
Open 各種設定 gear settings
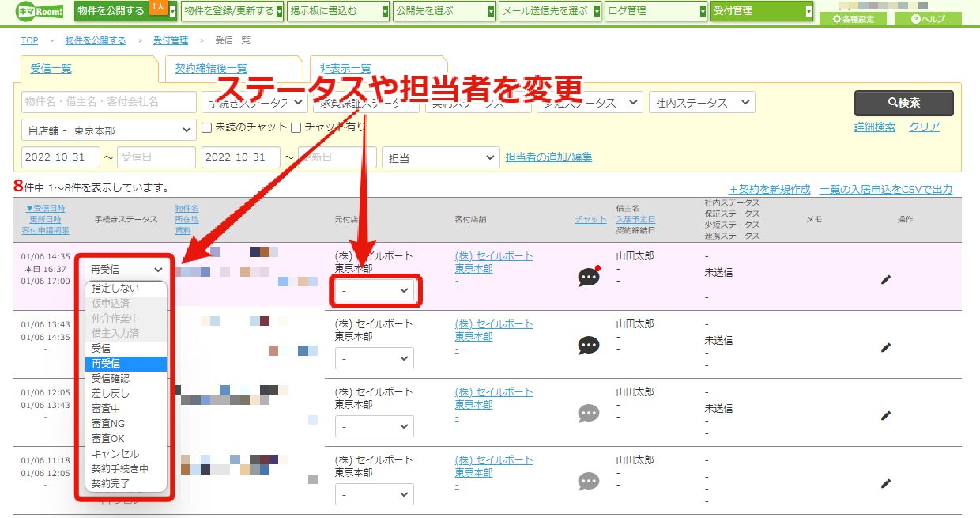[x=853, y=19]
